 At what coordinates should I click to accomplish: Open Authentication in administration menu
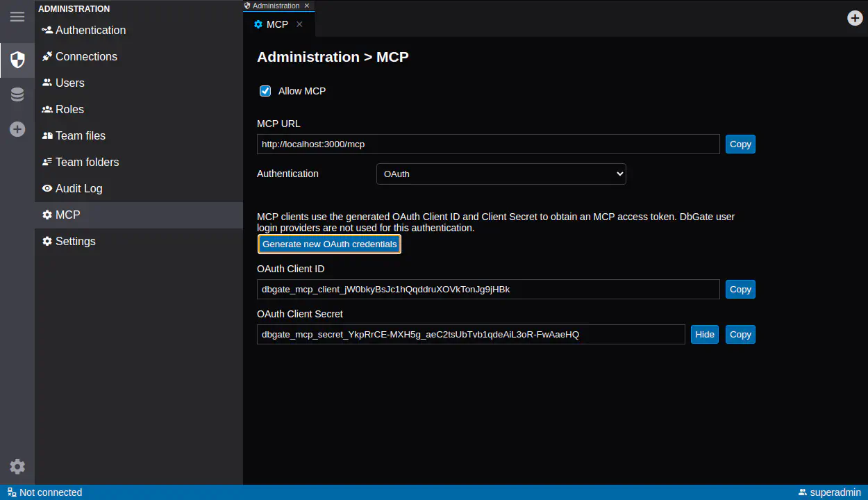pyautogui.click(x=139, y=30)
